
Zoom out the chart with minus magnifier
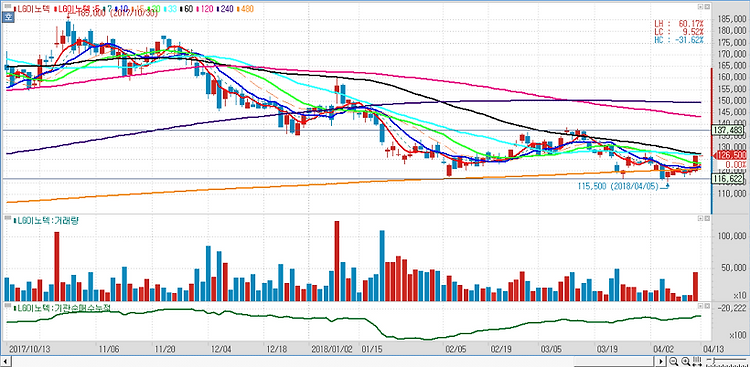pos(673,361)
